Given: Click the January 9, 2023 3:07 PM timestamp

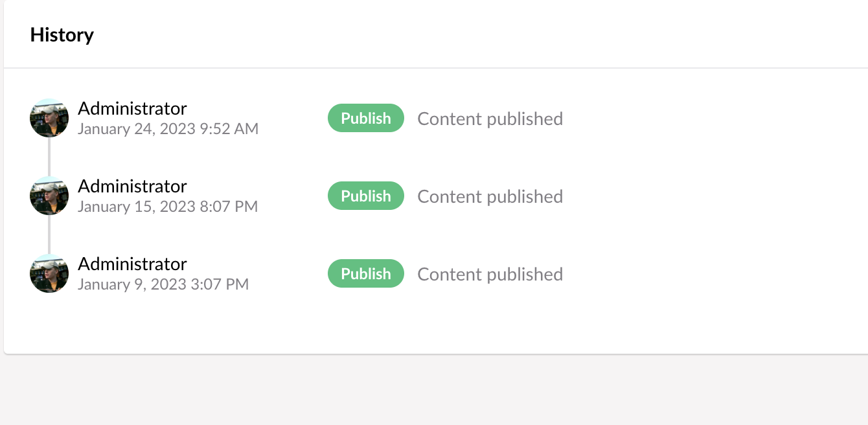Looking at the screenshot, I should [163, 284].
